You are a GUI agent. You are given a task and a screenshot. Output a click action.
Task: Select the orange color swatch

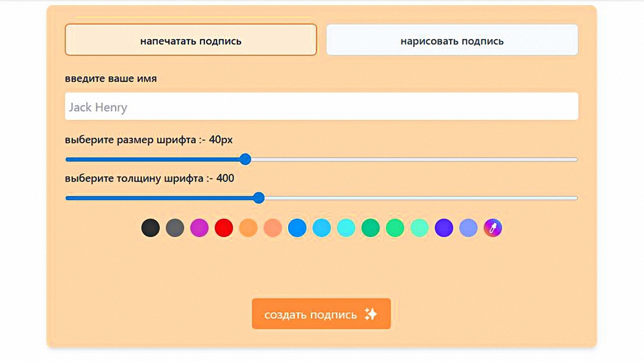click(248, 227)
